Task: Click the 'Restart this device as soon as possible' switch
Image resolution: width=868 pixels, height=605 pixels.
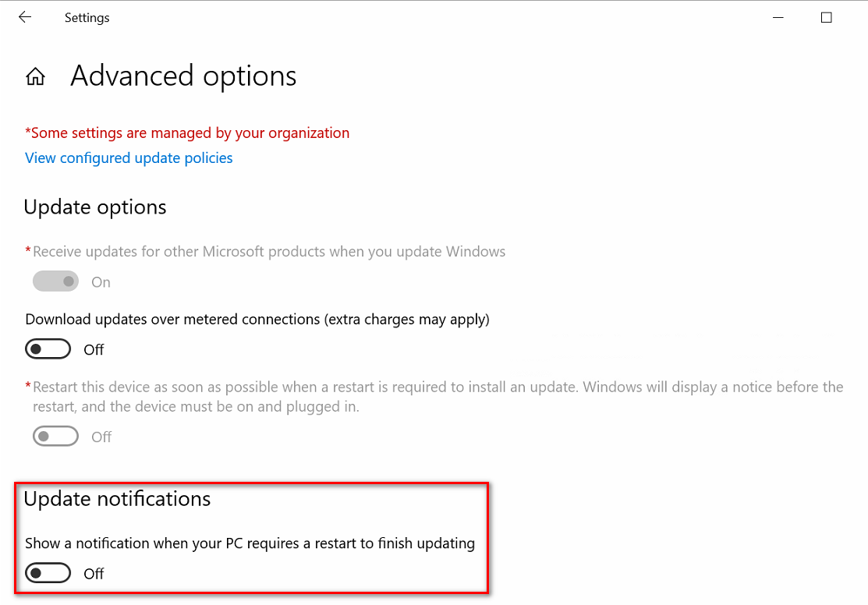Action: click(55, 436)
